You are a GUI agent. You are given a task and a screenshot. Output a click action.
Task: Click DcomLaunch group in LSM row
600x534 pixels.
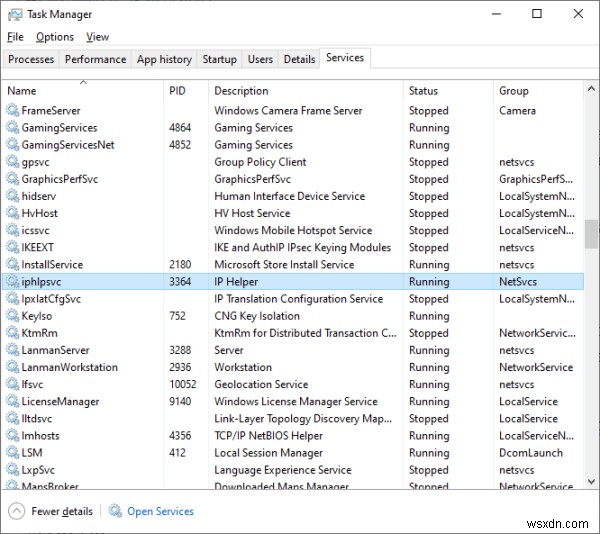[531, 453]
